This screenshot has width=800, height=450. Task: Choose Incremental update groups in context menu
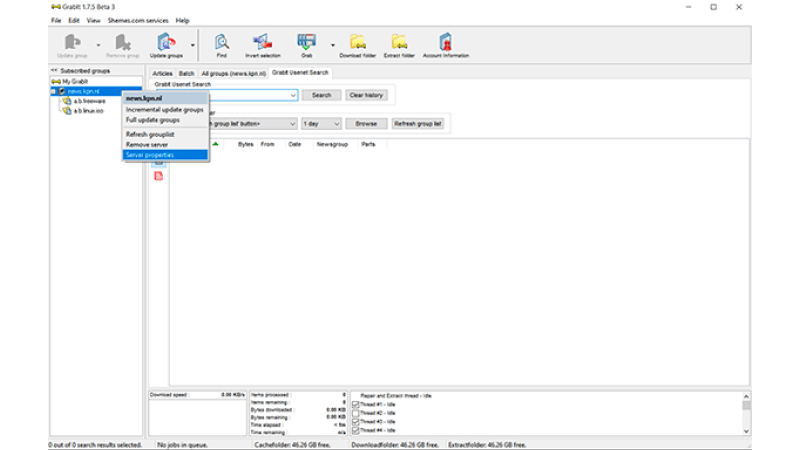165,110
